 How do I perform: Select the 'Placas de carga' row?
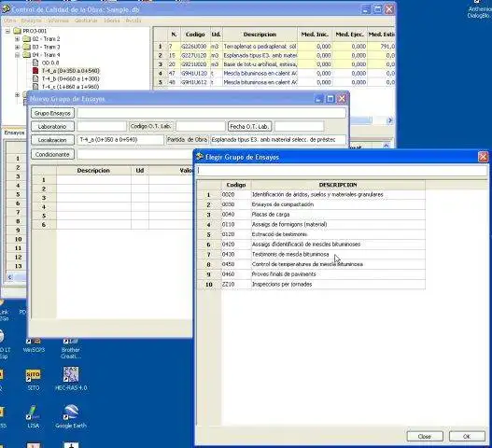pyautogui.click(x=311, y=215)
